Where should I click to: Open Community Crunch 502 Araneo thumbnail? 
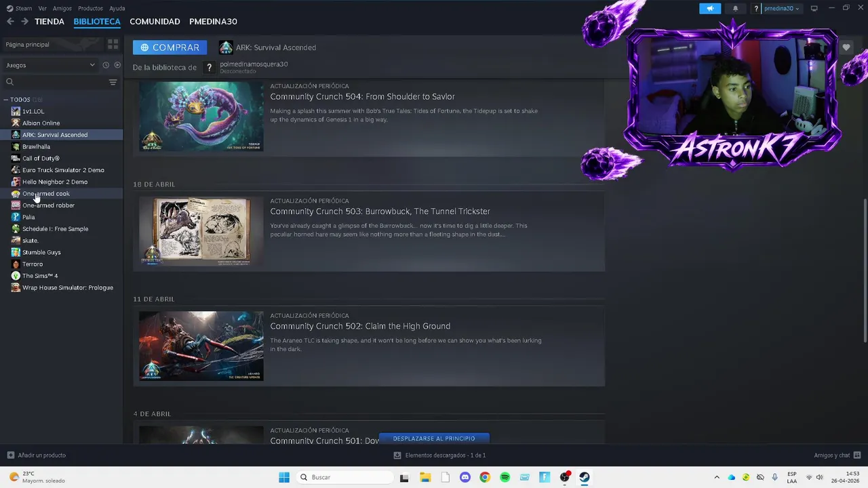pos(201,346)
